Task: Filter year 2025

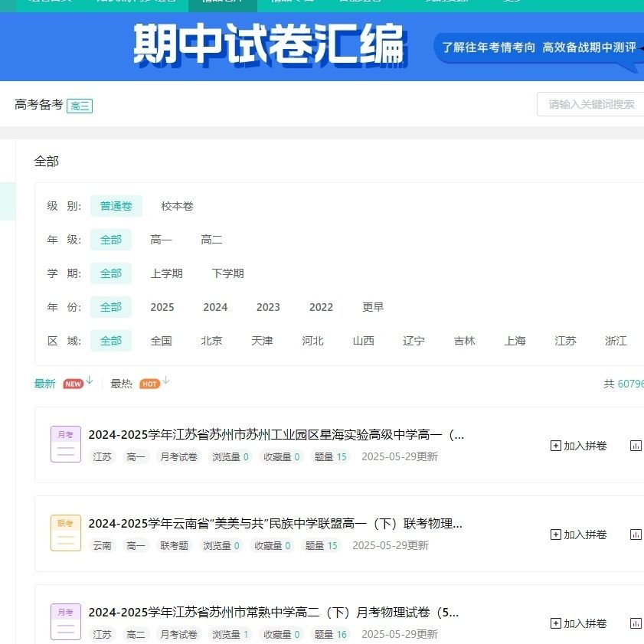Action: pos(162,307)
